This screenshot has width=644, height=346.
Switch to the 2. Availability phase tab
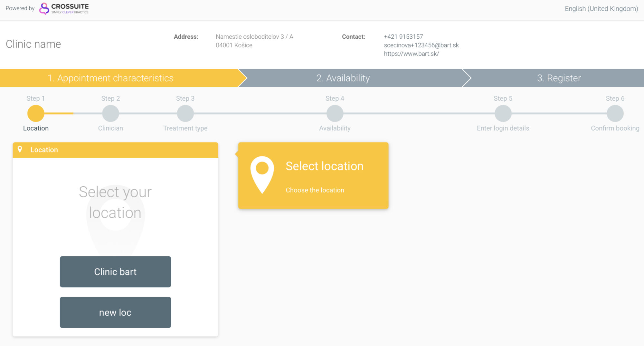tap(343, 78)
